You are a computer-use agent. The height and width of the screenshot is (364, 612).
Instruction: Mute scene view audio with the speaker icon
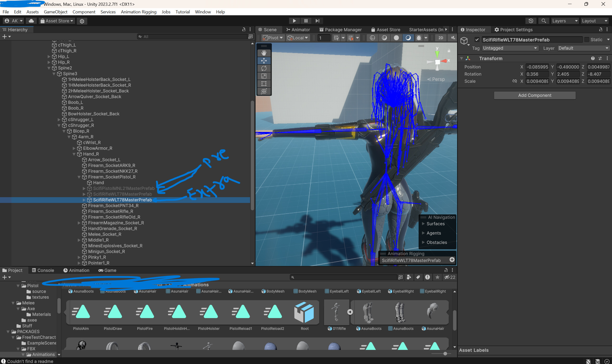(452, 38)
